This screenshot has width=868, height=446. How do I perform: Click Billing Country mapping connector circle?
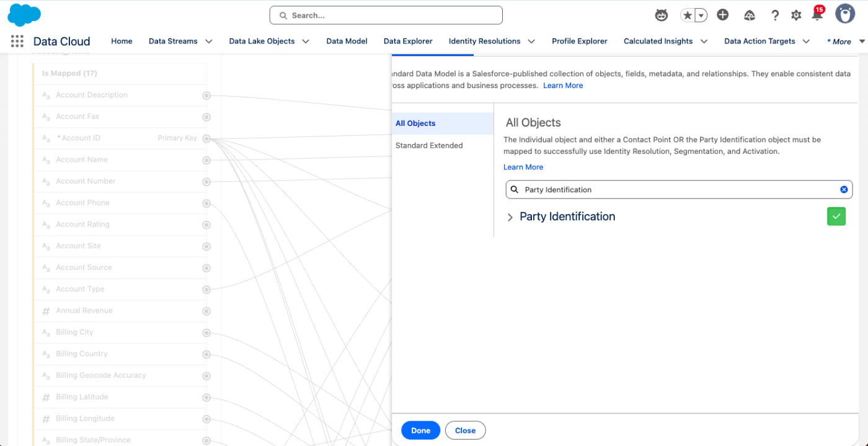click(206, 355)
